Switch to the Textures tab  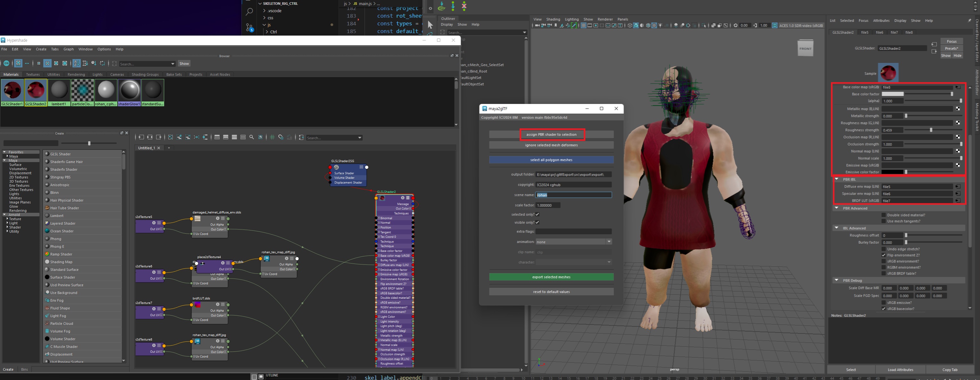click(x=33, y=75)
